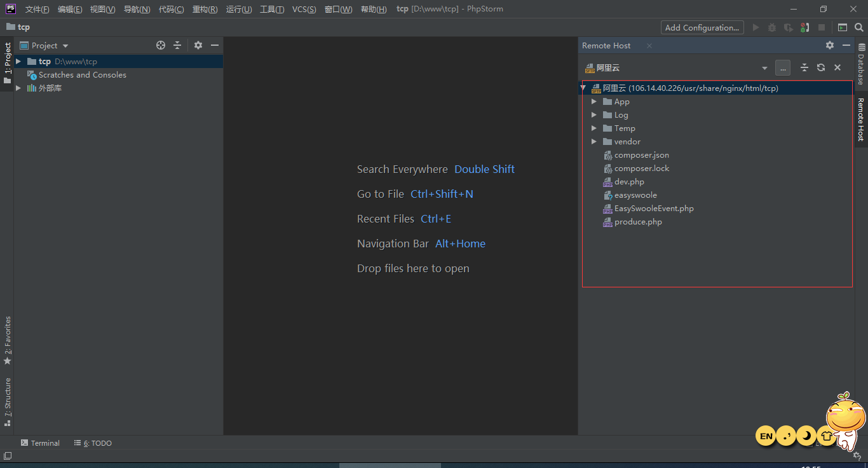
Task: Click the punctuation toggle on input bar
Action: click(786, 436)
